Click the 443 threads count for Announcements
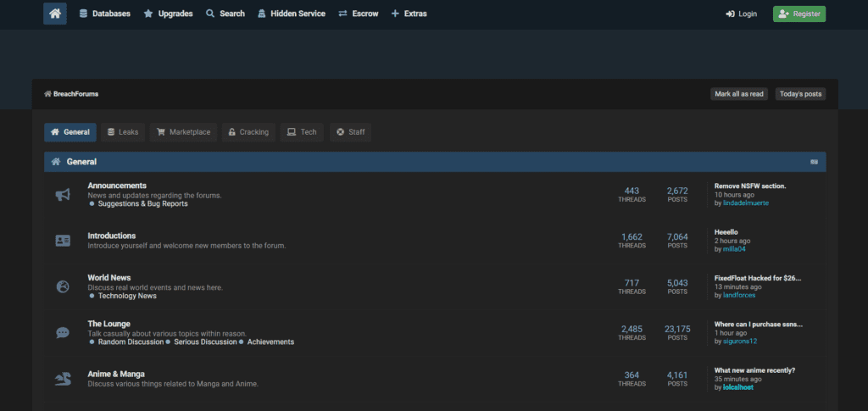Screen dimensions: 868x411 tap(632, 192)
